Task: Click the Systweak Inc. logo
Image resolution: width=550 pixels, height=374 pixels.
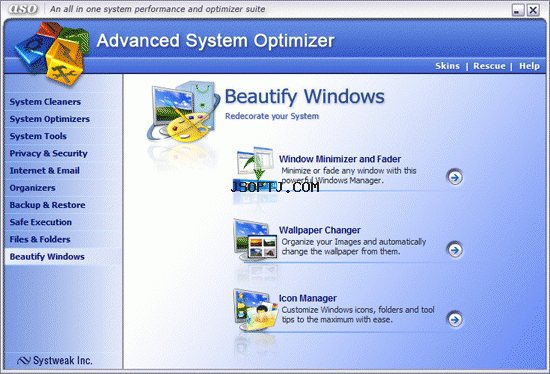Action: click(55, 360)
